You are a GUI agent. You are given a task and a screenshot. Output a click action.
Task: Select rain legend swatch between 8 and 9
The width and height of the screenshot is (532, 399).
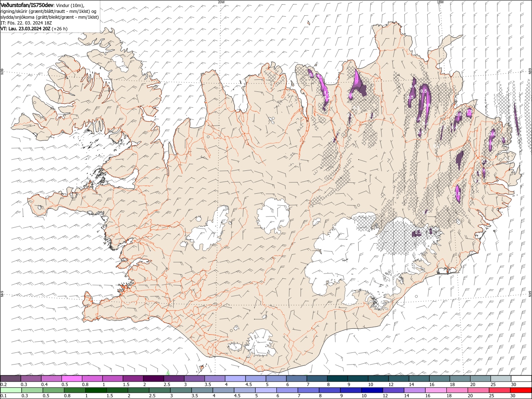pyautogui.click(x=330, y=390)
